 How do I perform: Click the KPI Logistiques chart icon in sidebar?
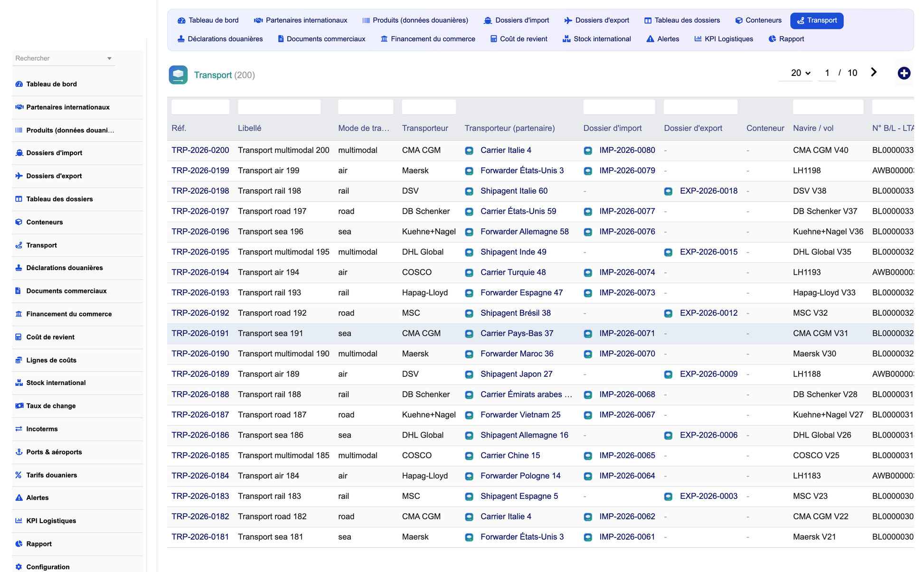(x=19, y=521)
